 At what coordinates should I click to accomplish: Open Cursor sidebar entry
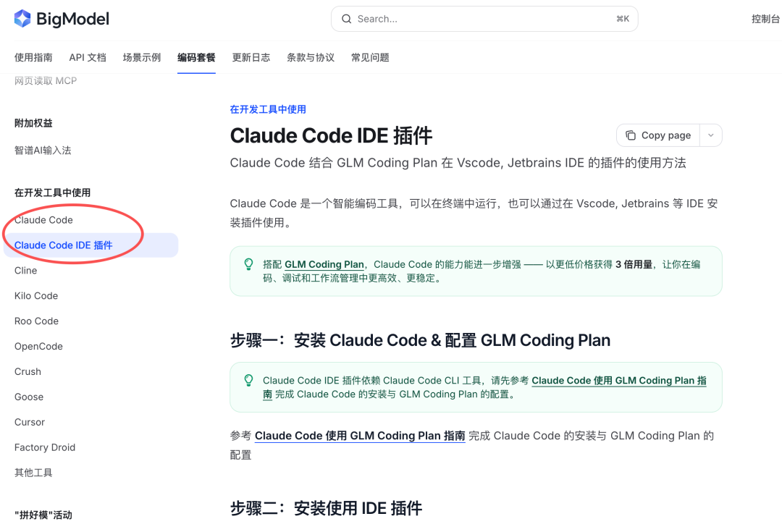(x=30, y=422)
